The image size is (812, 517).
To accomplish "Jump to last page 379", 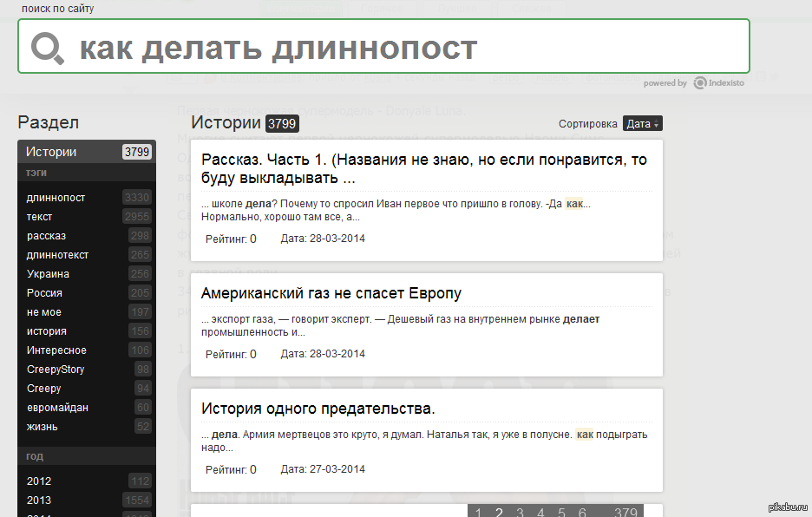I will pyautogui.click(x=625, y=513).
